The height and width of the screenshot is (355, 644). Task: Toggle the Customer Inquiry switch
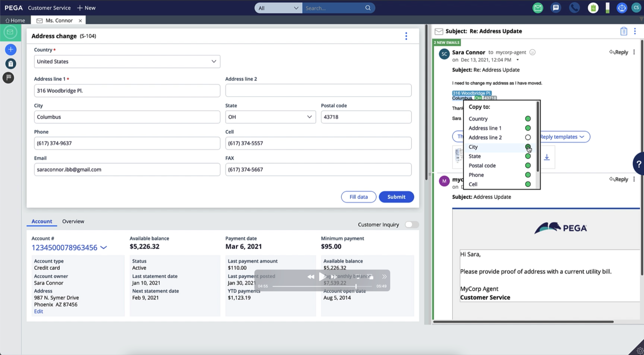[412, 225]
